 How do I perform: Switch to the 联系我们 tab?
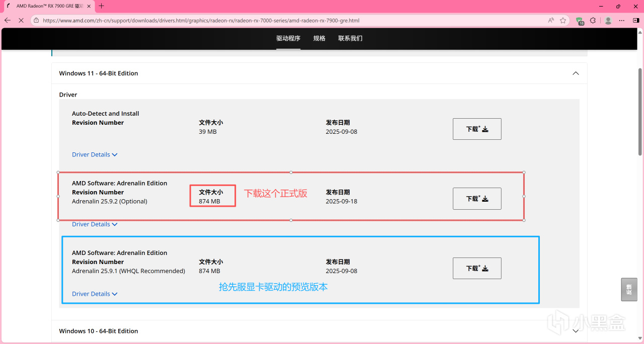[350, 38]
